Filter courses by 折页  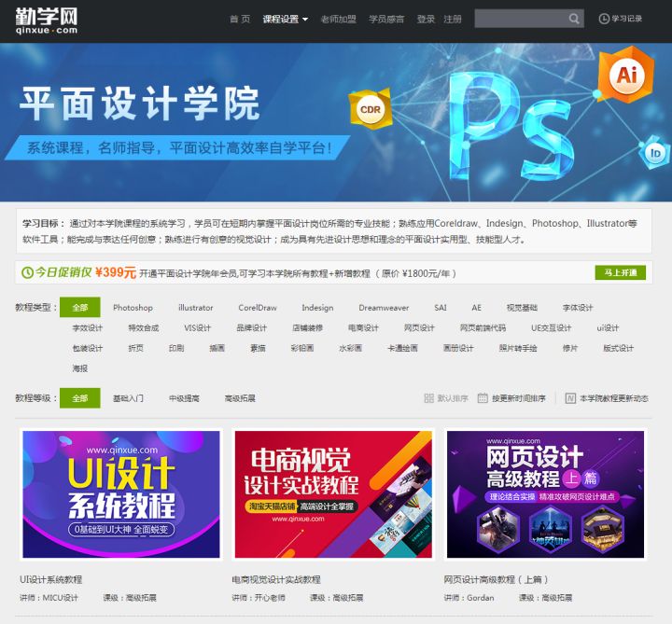pos(136,348)
